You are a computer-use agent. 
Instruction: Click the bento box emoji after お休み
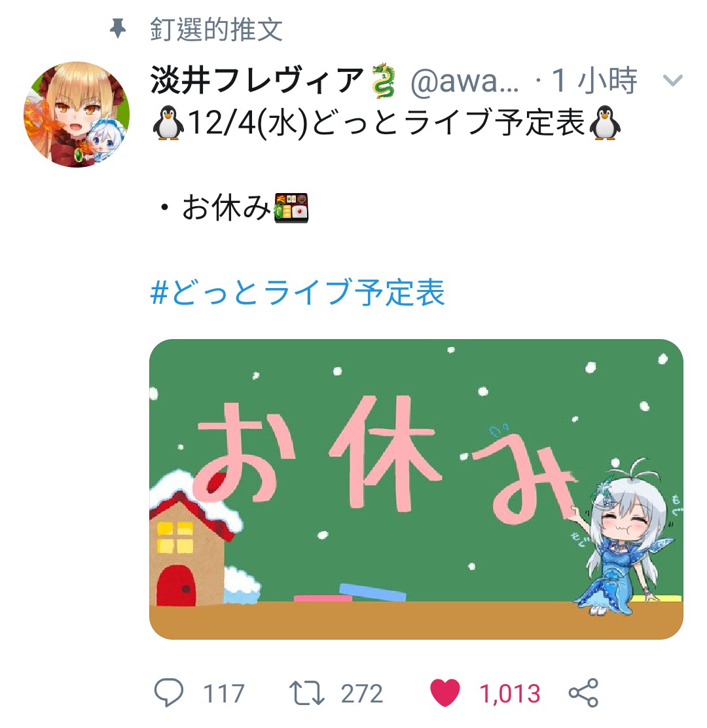[291, 208]
